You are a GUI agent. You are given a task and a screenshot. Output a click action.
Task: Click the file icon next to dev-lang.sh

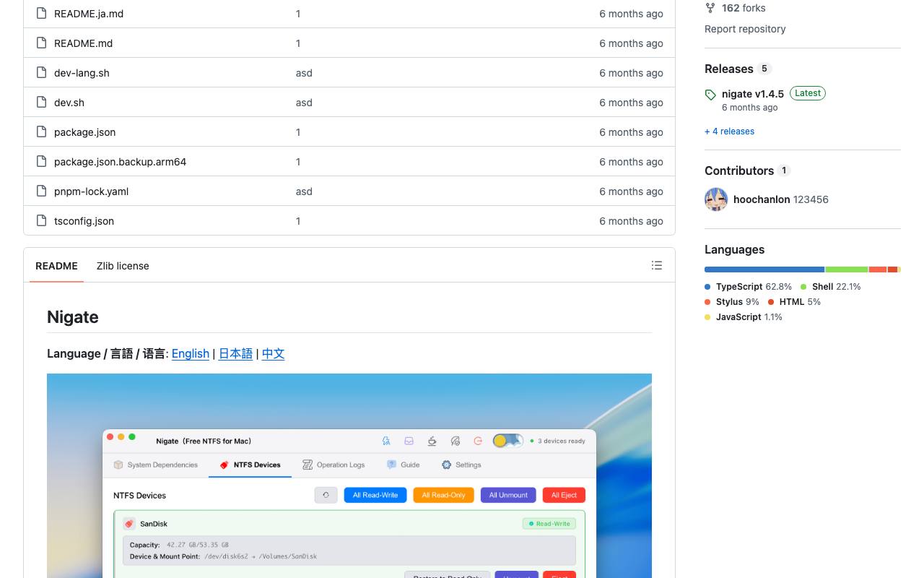point(41,72)
